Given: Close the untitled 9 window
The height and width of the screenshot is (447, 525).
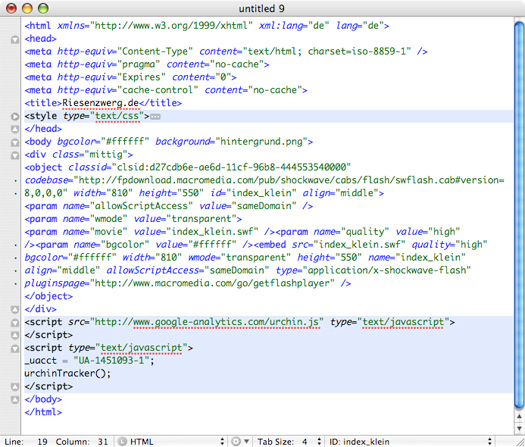Looking at the screenshot, I should 11,8.
